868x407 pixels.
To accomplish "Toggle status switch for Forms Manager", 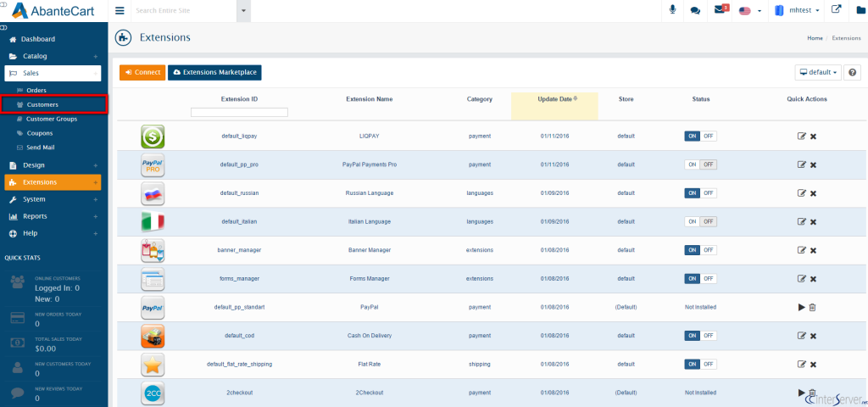I will pyautogui.click(x=700, y=278).
